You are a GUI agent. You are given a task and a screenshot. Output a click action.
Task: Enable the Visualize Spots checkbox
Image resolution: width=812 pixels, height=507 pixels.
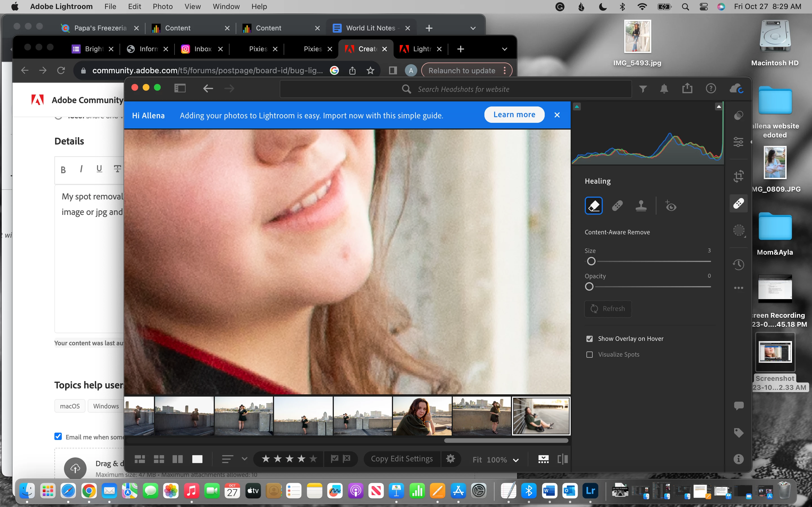(x=590, y=354)
